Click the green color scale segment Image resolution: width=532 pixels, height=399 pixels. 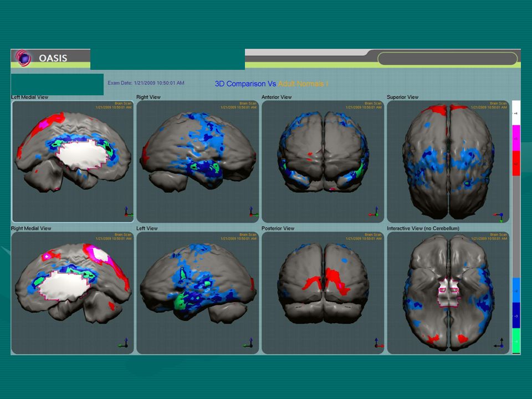pyautogui.click(x=516, y=341)
